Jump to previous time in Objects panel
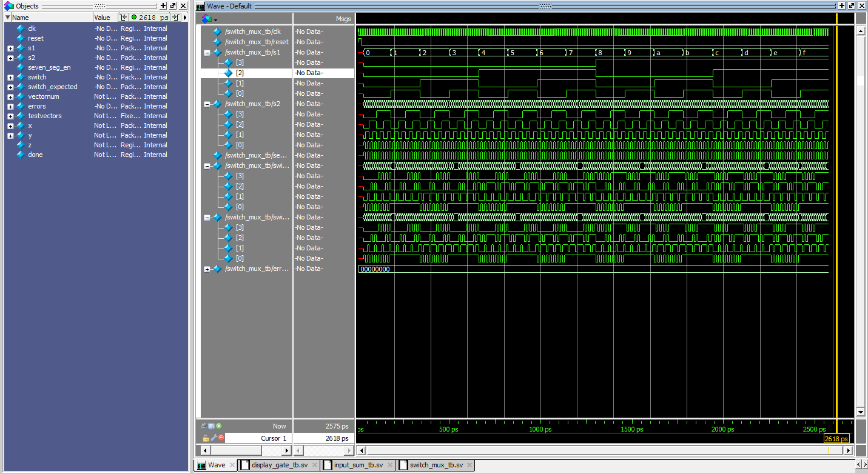This screenshot has height=474, width=868. (x=123, y=18)
